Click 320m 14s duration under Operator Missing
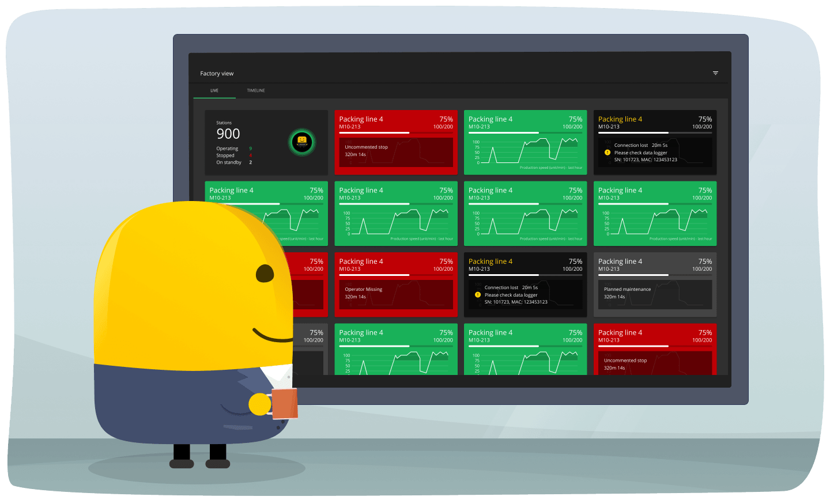Image resolution: width=830 pixels, height=504 pixels. pos(355,297)
